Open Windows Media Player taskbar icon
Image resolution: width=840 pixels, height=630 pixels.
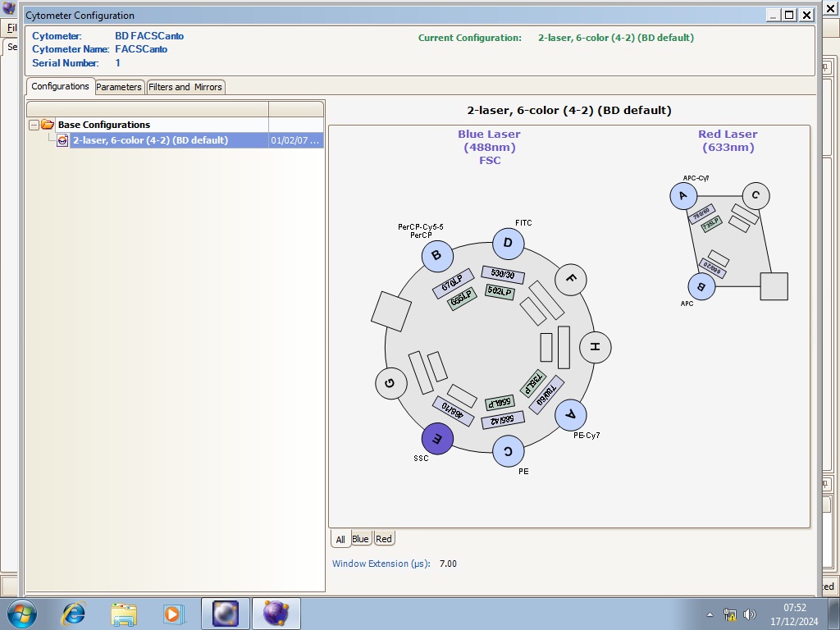tap(173, 614)
